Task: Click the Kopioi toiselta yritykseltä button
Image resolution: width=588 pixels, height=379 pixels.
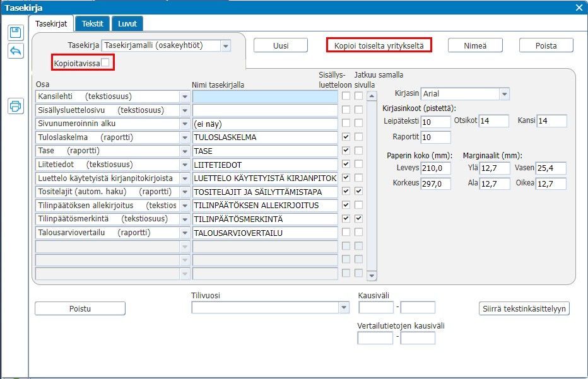Action: pyautogui.click(x=379, y=45)
